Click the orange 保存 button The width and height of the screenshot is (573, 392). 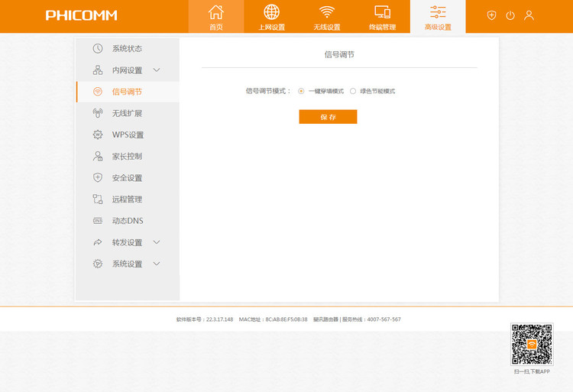click(328, 117)
